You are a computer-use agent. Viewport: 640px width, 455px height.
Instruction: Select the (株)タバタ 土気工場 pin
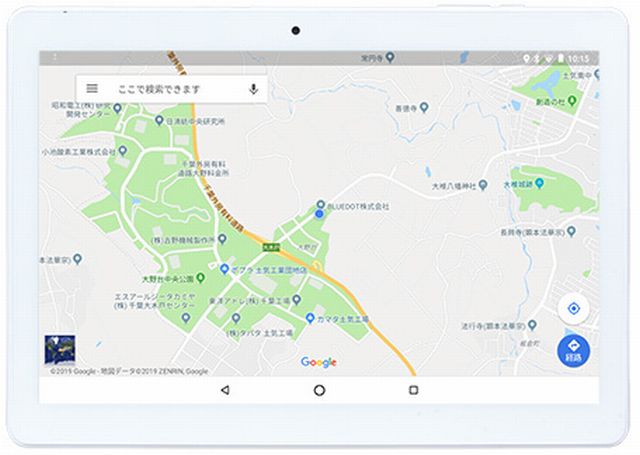coord(236,317)
